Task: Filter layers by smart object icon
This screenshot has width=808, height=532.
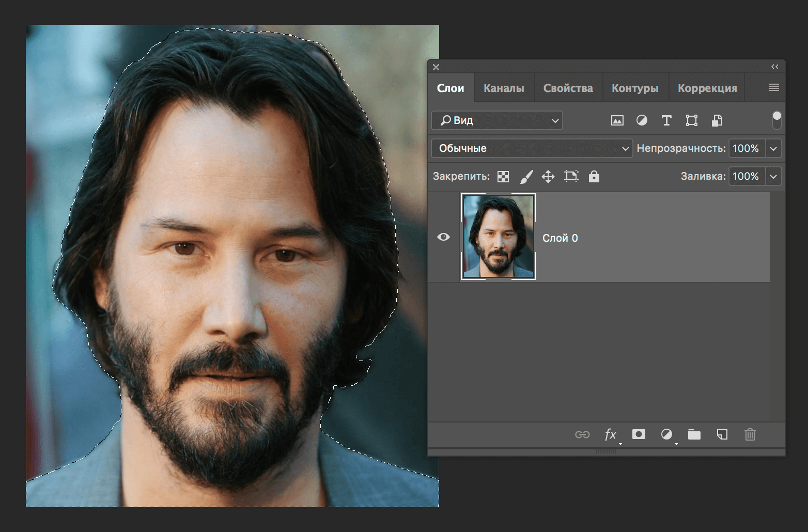Action: point(717,120)
